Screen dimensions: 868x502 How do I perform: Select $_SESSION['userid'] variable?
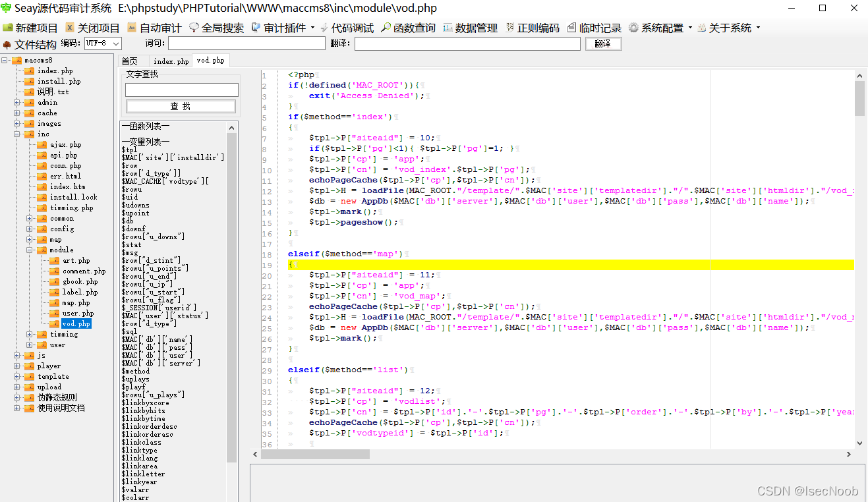pos(159,308)
